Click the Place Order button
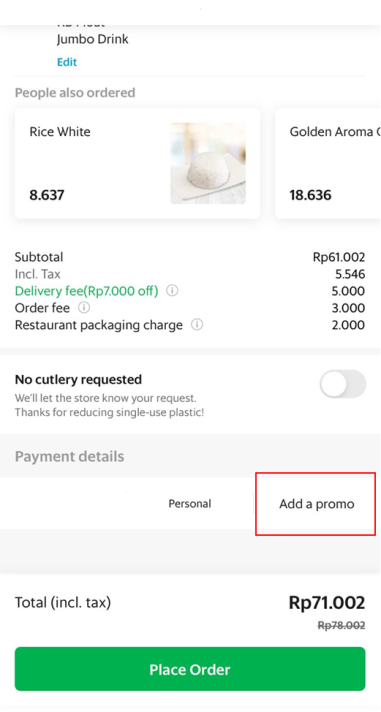Screen dimensions: 381x712 (x=190, y=669)
